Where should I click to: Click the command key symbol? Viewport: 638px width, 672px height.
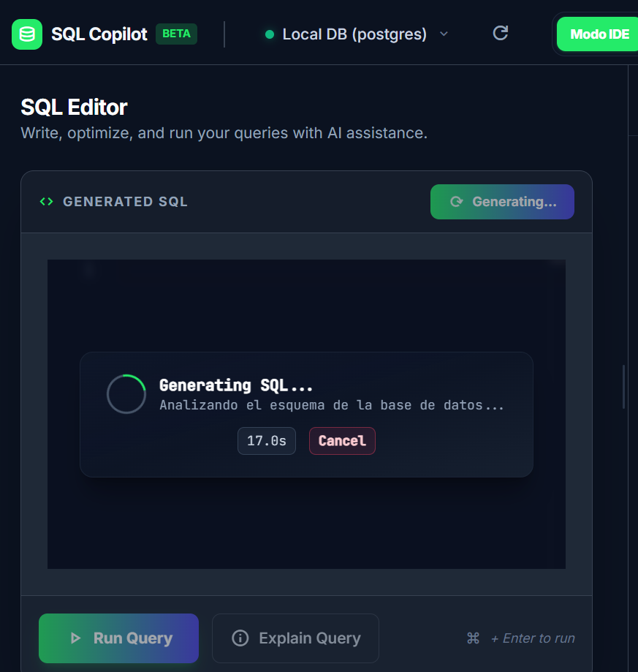click(x=473, y=638)
